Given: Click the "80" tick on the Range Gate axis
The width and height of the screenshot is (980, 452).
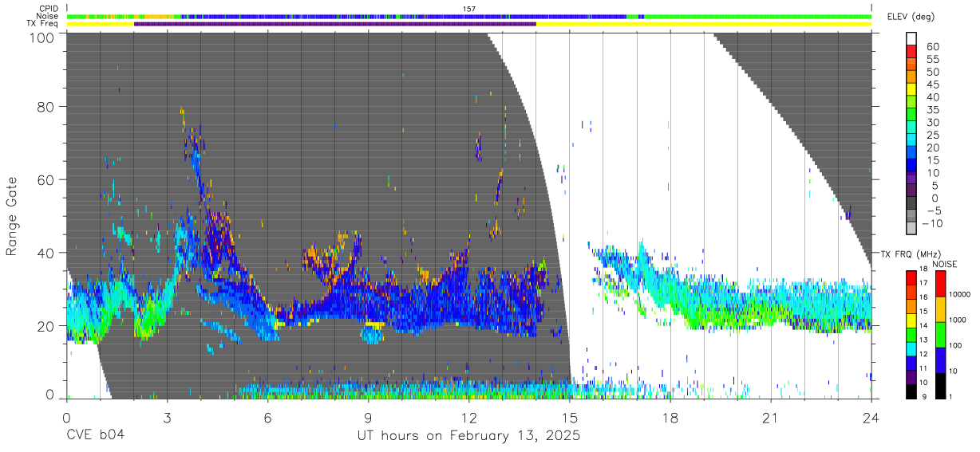Looking at the screenshot, I should pos(47,106).
